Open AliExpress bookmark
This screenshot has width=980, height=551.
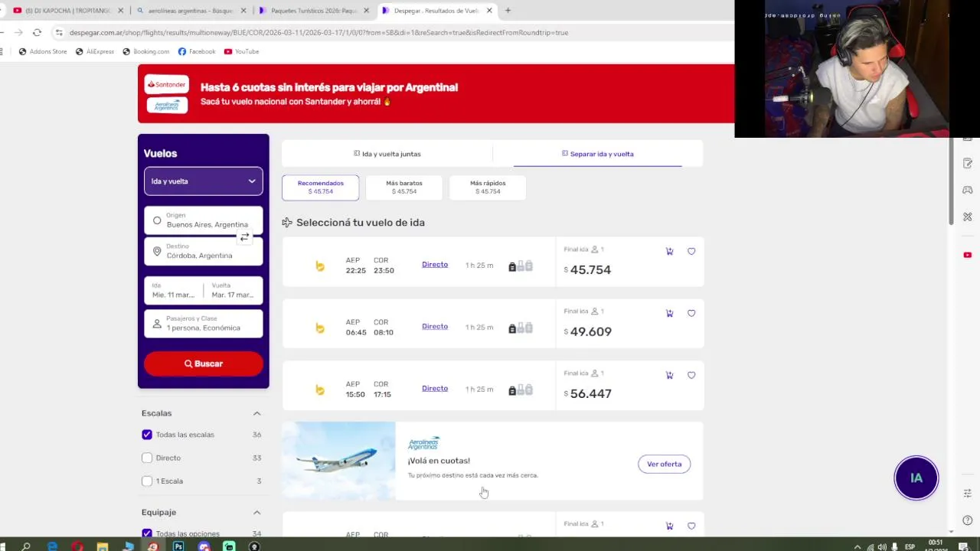[x=95, y=51]
